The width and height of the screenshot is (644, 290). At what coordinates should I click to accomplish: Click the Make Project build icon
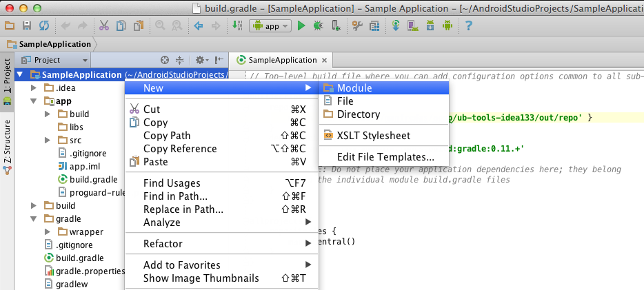coord(237,26)
